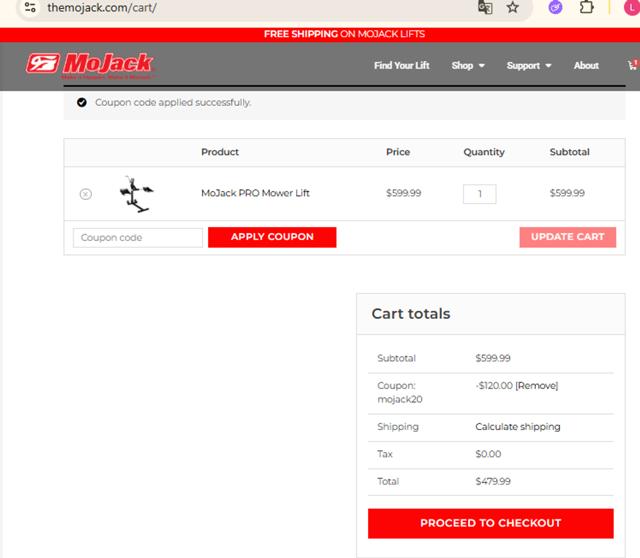Viewport: 640px width, 558px height.
Task: Click the Product column header
Action: [220, 152]
